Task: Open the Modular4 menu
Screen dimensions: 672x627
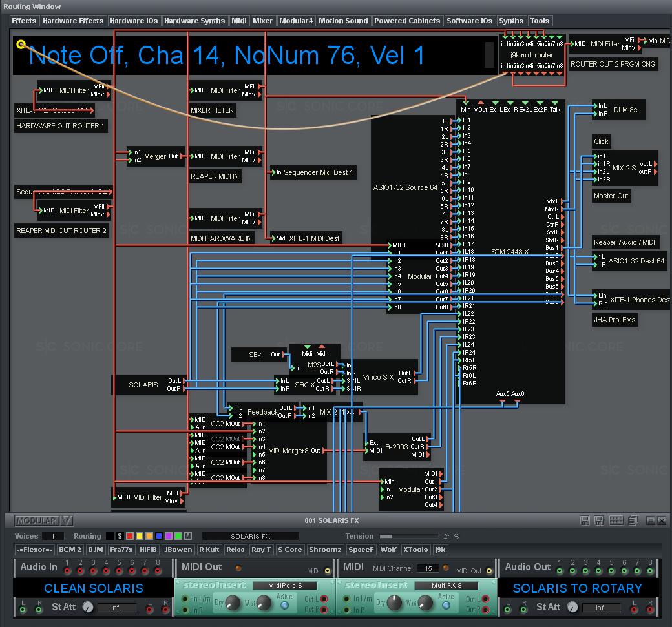Action: click(296, 21)
